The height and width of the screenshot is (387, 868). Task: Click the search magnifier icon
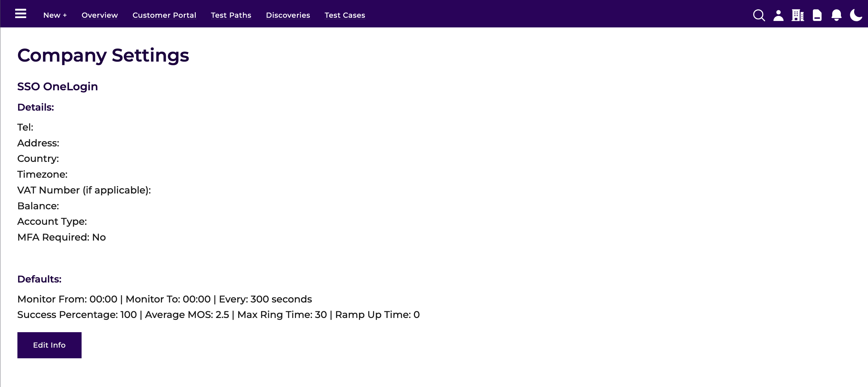point(759,15)
